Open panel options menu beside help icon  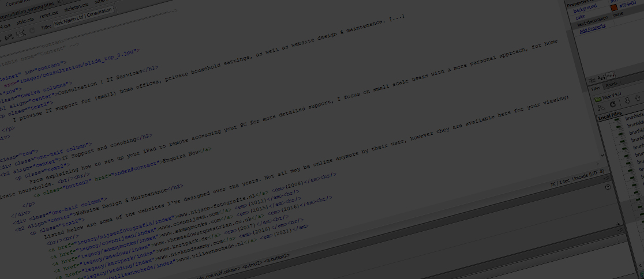(x=607, y=178)
